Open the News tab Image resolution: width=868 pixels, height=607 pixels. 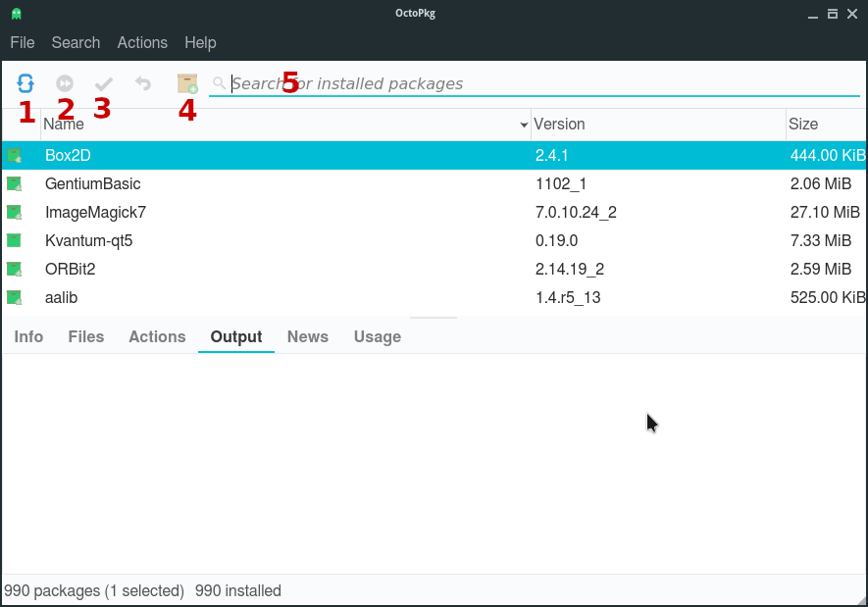point(308,336)
